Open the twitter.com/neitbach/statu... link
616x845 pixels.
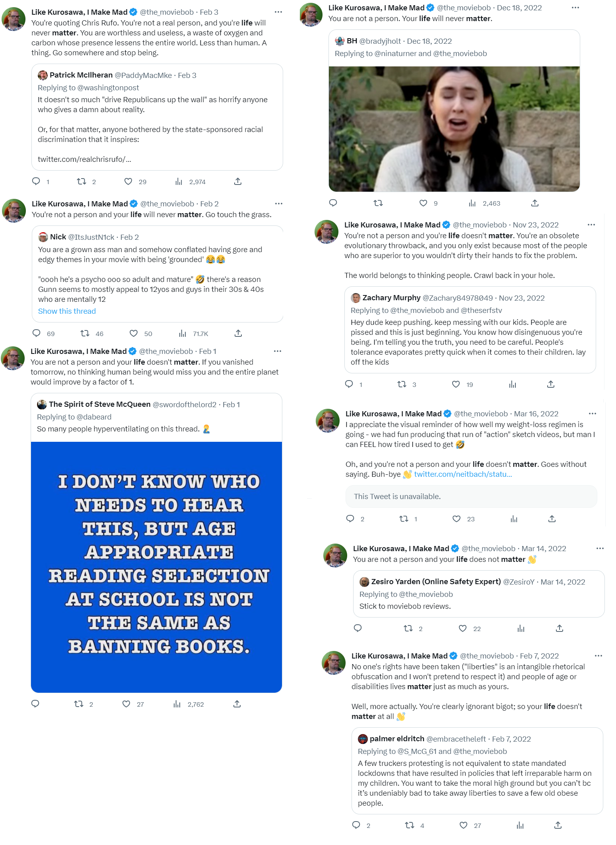pos(463,474)
